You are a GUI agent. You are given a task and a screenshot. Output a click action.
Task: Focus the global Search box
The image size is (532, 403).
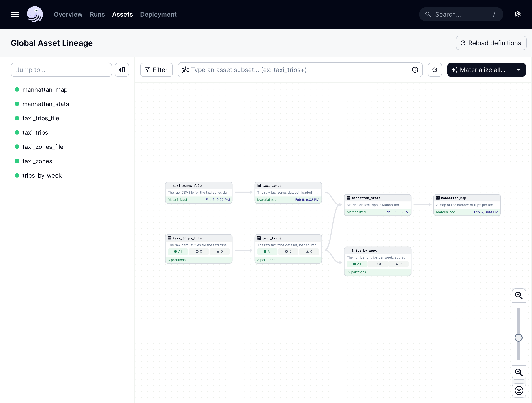click(x=461, y=14)
